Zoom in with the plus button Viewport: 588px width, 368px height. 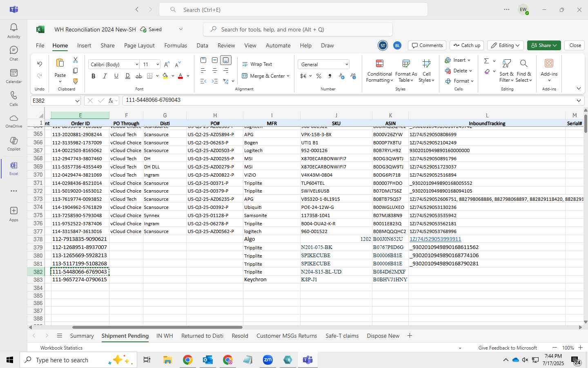coord(580,348)
